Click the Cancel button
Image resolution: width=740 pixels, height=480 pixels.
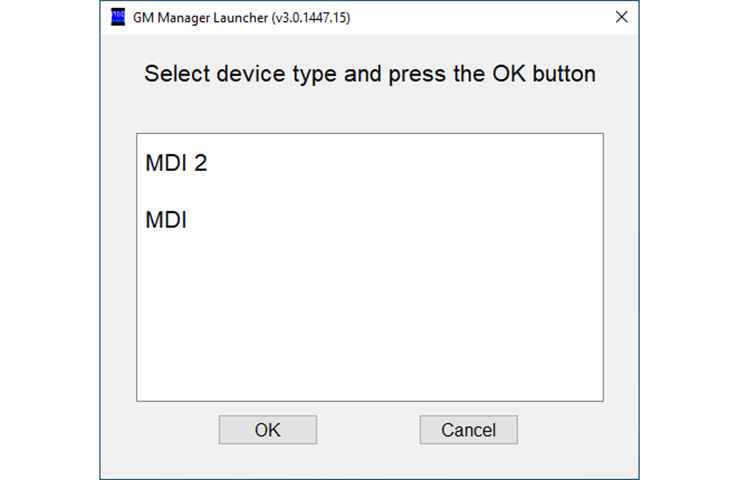pyautogui.click(x=469, y=429)
